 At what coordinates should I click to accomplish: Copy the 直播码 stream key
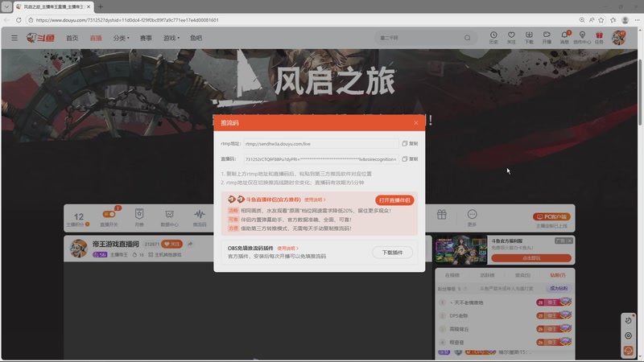[x=410, y=158]
